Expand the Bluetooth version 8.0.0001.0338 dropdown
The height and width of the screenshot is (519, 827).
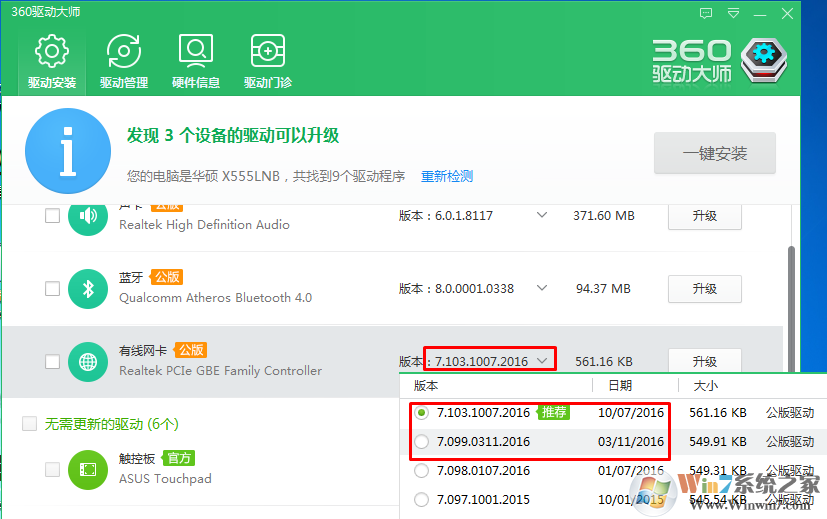(x=542, y=288)
